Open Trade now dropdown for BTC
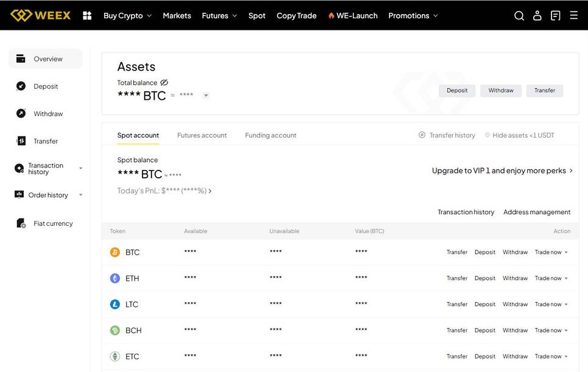 click(x=551, y=252)
